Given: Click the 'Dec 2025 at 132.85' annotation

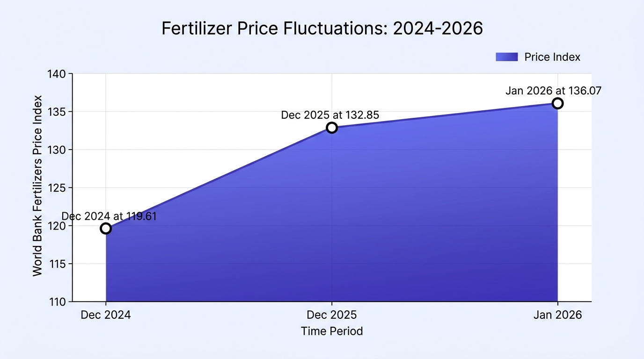Looking at the screenshot, I should 330,115.
